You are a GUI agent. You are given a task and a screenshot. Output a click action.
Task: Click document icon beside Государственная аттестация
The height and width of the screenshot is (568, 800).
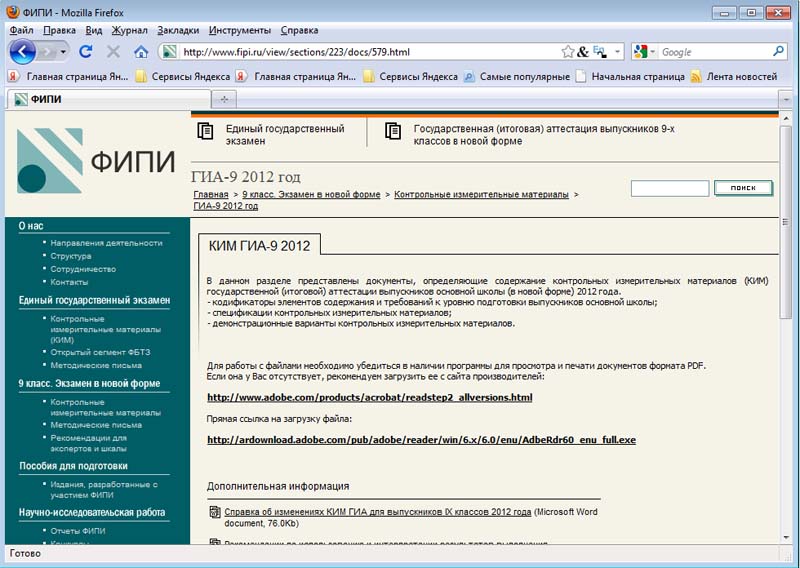[393, 131]
